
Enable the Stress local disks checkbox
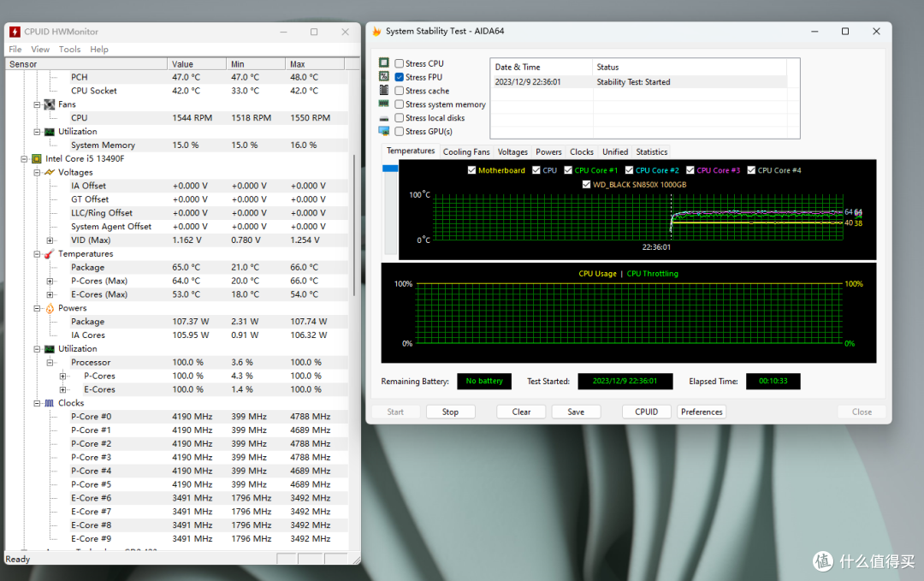pyautogui.click(x=400, y=118)
